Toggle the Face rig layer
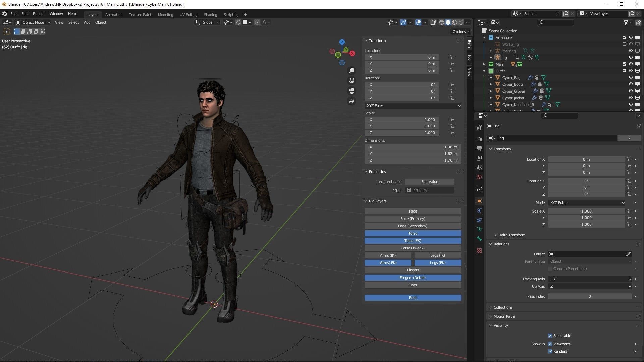 [413, 211]
